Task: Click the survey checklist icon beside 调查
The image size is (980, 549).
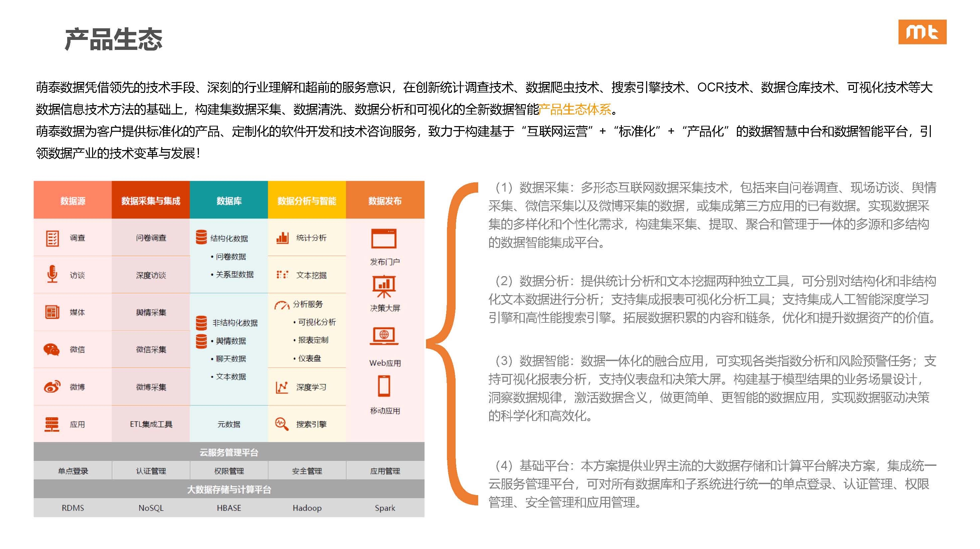Action: pos(52,238)
